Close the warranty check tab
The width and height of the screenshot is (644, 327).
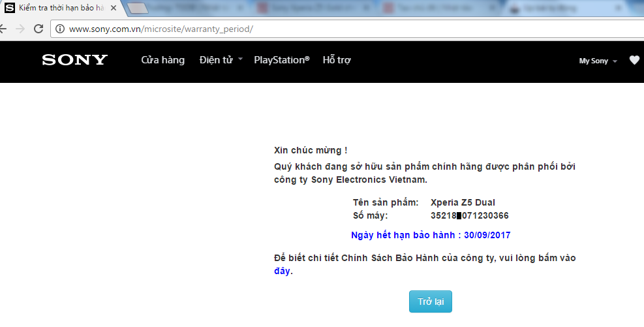pyautogui.click(x=114, y=8)
